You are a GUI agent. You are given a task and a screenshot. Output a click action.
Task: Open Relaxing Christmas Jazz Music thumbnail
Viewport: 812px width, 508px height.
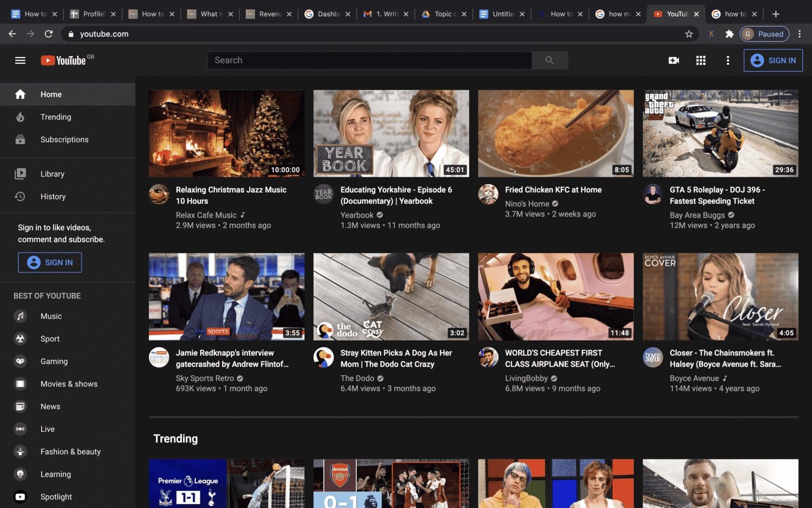click(x=226, y=133)
